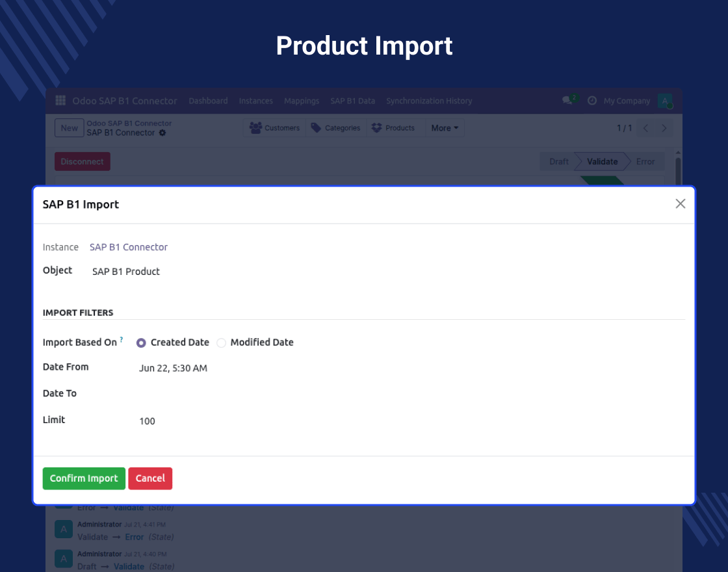
Task: Open the activities clock icon
Action: point(592,100)
